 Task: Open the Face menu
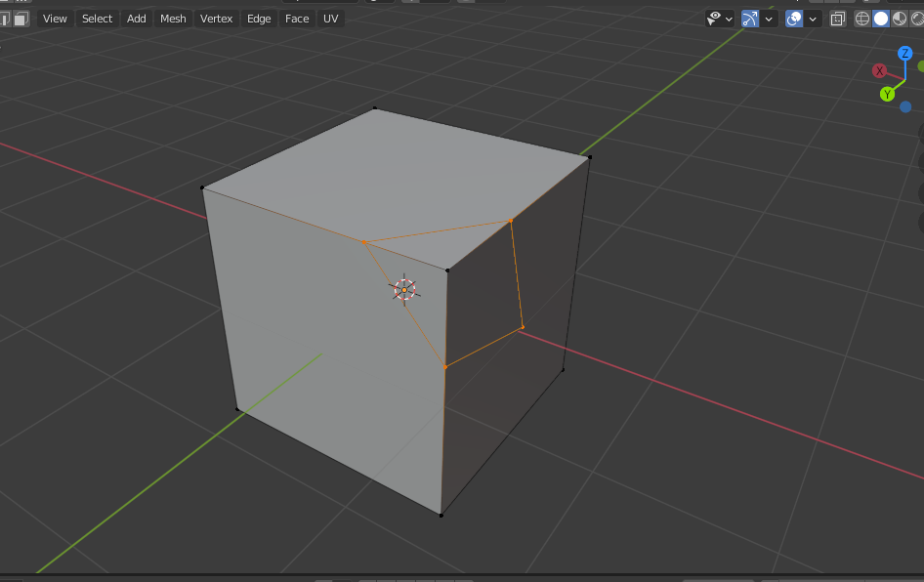[297, 19]
